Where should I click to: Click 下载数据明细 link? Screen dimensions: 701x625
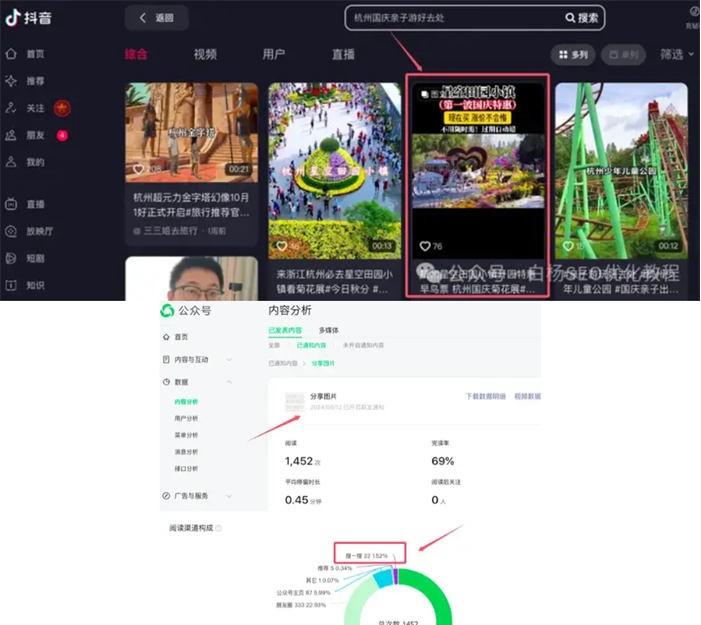pyautogui.click(x=485, y=397)
